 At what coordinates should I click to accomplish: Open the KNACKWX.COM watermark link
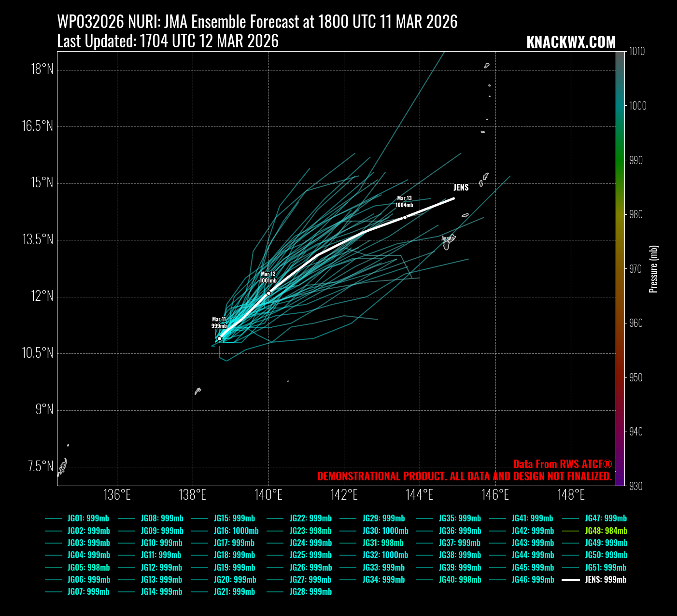tap(571, 42)
